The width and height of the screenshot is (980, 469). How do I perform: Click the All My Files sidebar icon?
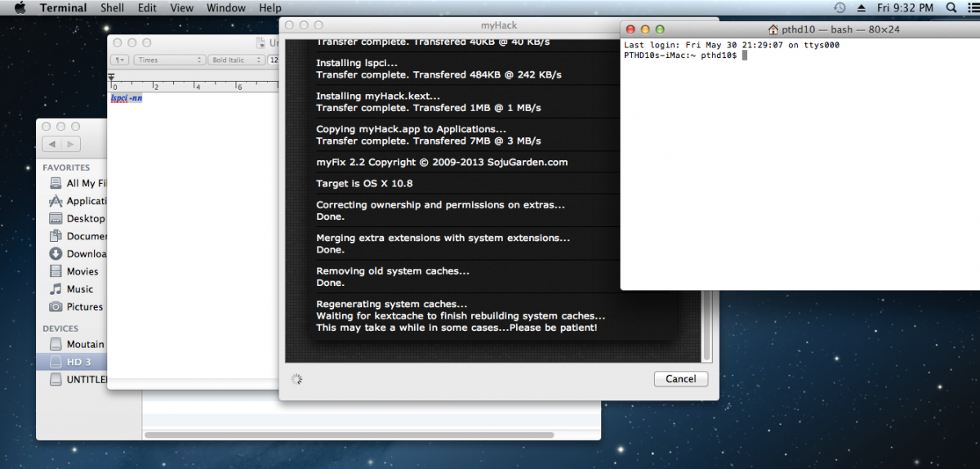pyautogui.click(x=56, y=184)
